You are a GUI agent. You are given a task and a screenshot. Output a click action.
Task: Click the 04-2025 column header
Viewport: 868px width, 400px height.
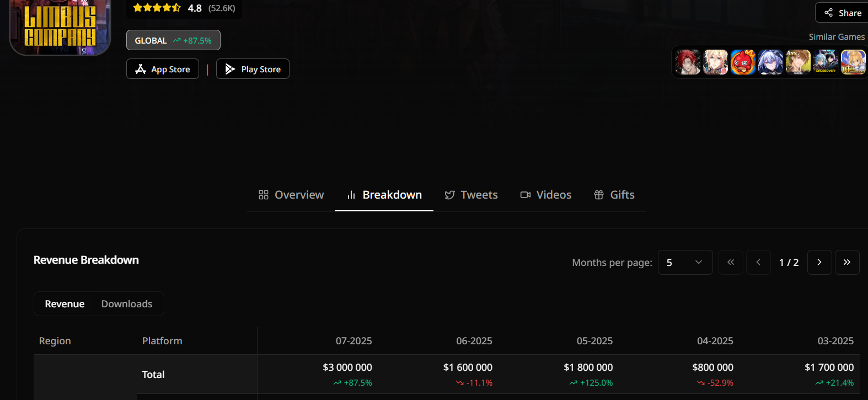pyautogui.click(x=715, y=341)
